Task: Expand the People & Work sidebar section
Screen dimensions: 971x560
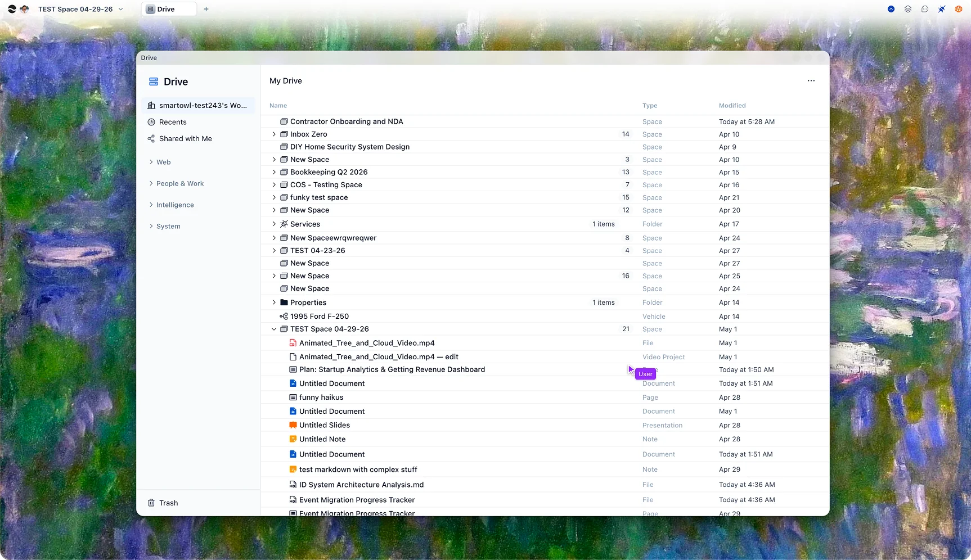Action: (151, 183)
